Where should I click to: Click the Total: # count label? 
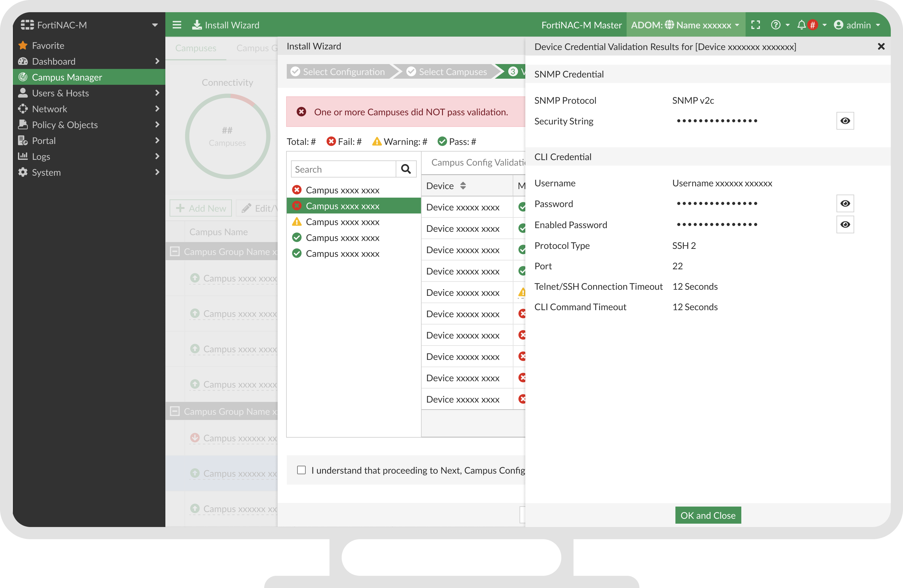point(301,142)
